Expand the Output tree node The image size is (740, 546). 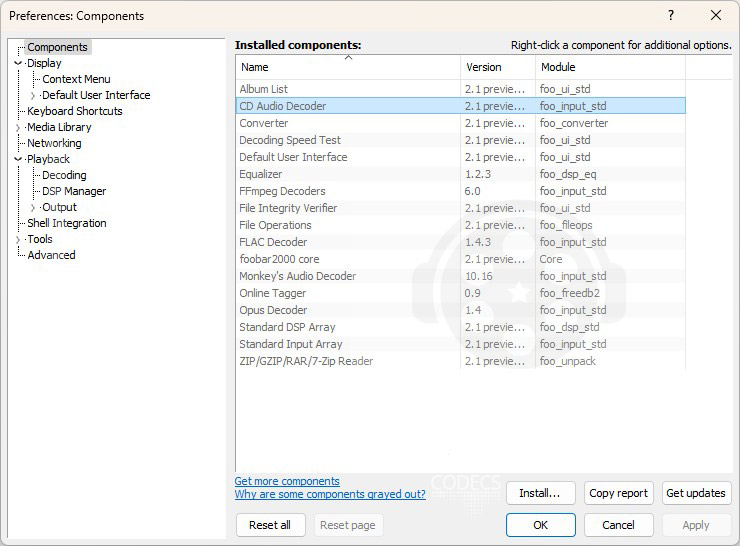(33, 208)
